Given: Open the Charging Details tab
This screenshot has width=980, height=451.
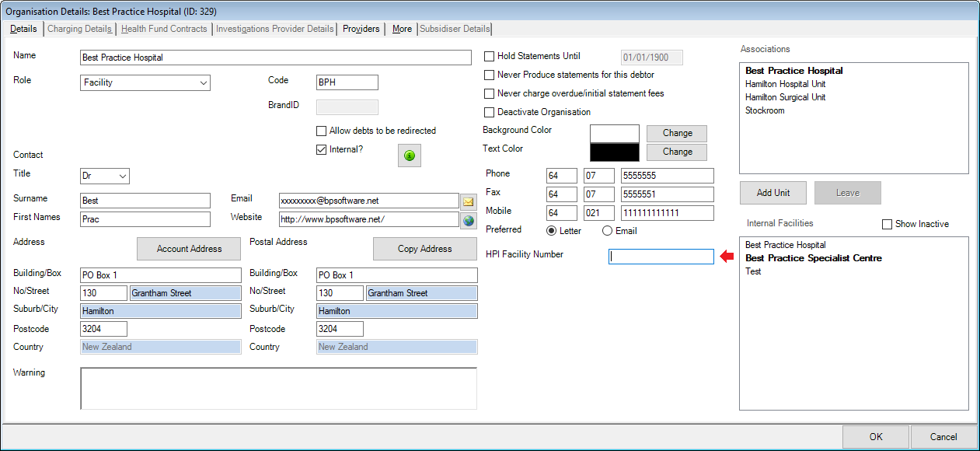Looking at the screenshot, I should pos(80,29).
